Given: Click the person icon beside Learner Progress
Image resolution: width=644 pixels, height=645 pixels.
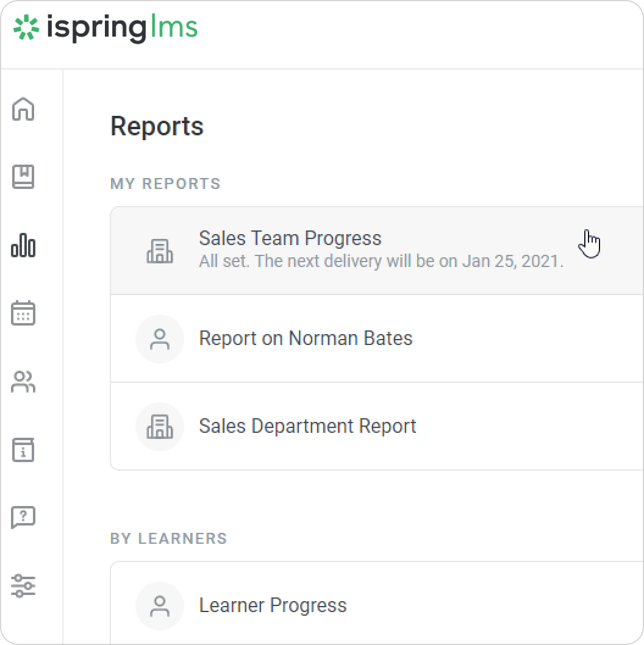Looking at the screenshot, I should click(x=160, y=605).
